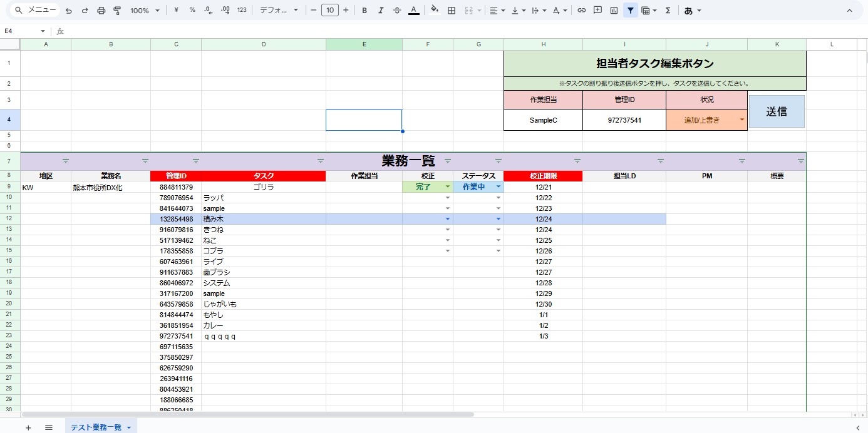Add a new sheet with plus button

[x=28, y=427]
